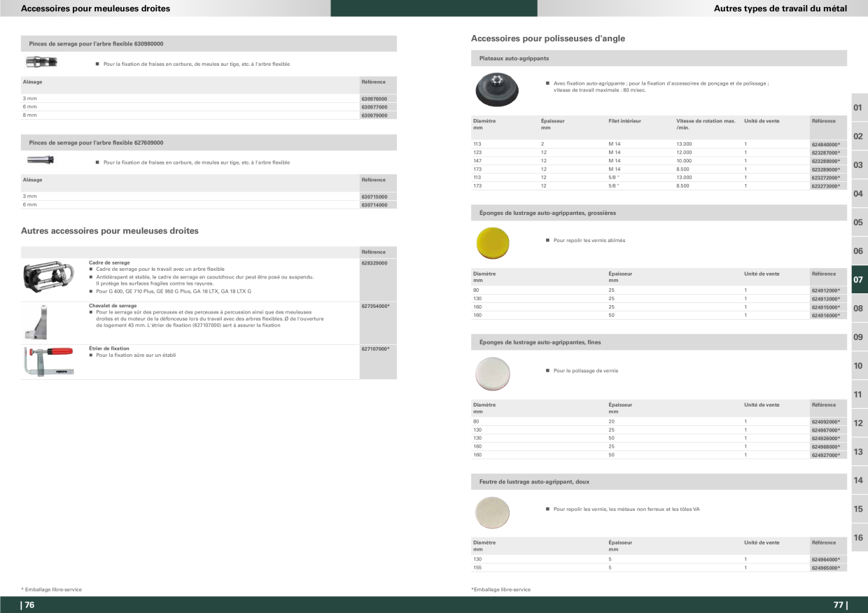Click page number 77
This screenshot has width=868, height=613.
840,605
